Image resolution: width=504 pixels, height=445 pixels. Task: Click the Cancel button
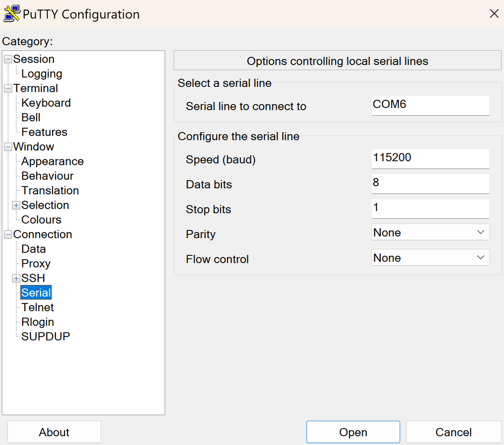pos(453,432)
